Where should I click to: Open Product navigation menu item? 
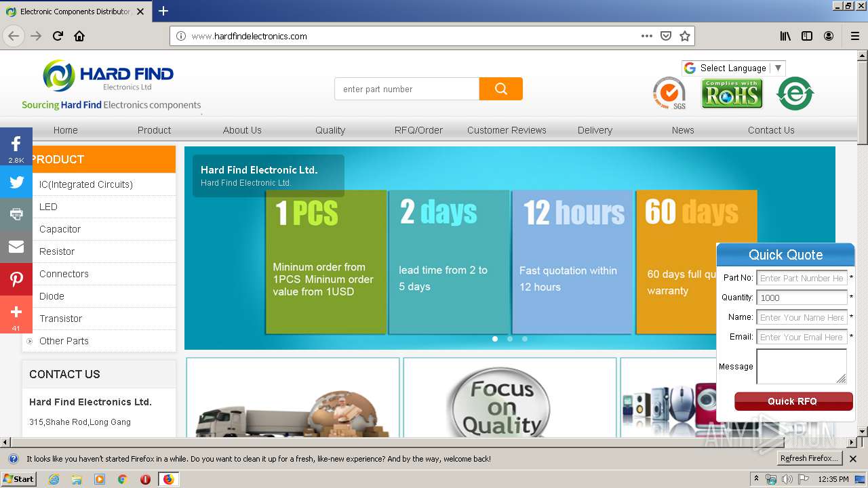click(x=154, y=130)
